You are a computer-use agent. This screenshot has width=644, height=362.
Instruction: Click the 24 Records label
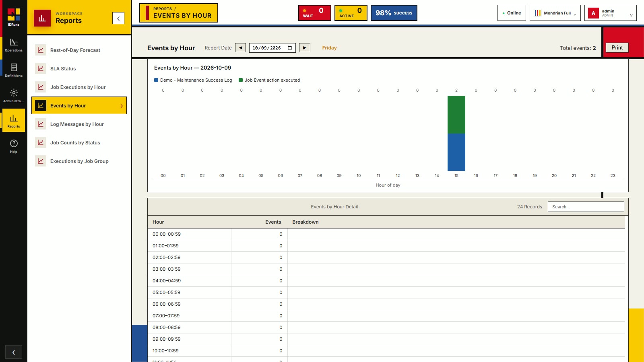[530, 207]
